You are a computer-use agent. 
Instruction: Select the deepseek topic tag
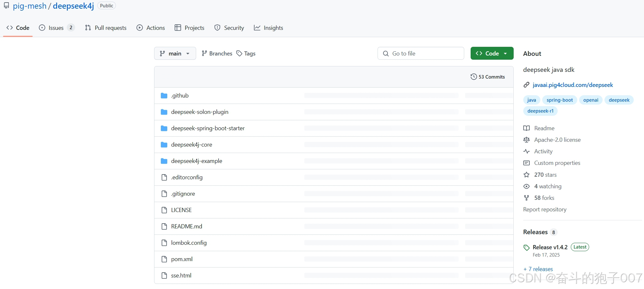619,100
